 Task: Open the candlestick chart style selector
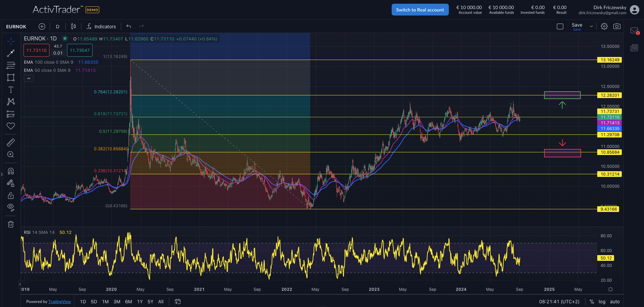point(73,26)
